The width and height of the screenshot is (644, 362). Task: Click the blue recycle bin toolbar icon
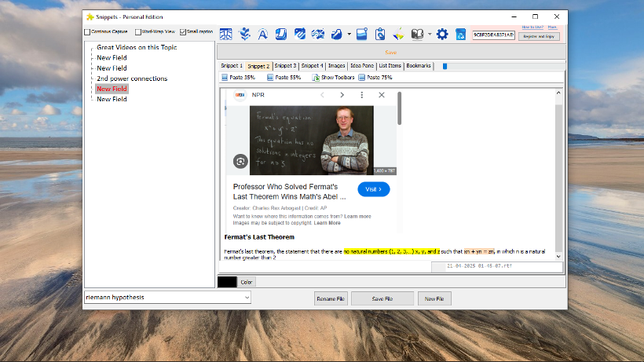coord(460,34)
